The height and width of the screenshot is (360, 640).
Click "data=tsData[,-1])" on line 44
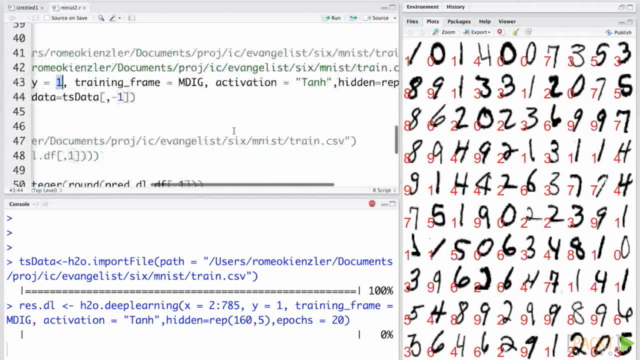(x=83, y=97)
